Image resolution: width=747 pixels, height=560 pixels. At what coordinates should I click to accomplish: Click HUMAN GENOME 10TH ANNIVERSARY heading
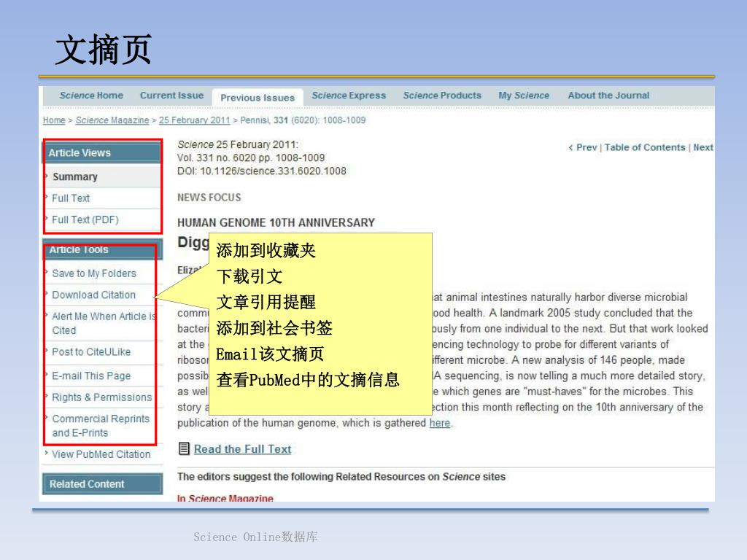(x=276, y=222)
